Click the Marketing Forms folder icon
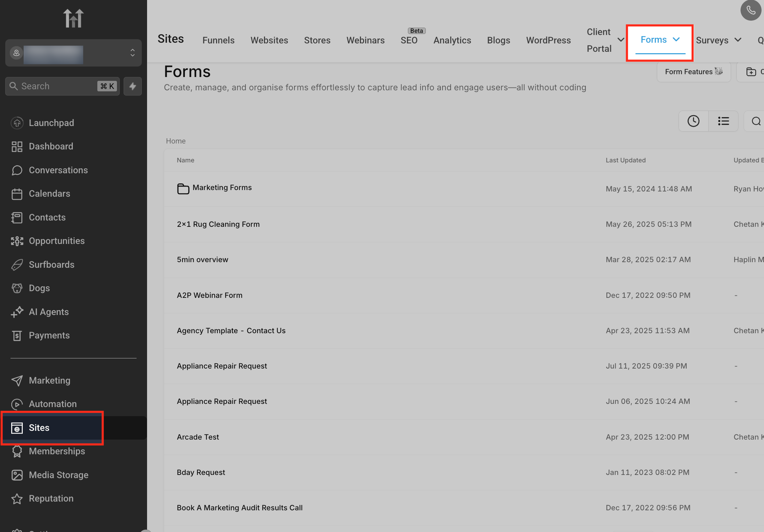764x532 pixels. 183,188
